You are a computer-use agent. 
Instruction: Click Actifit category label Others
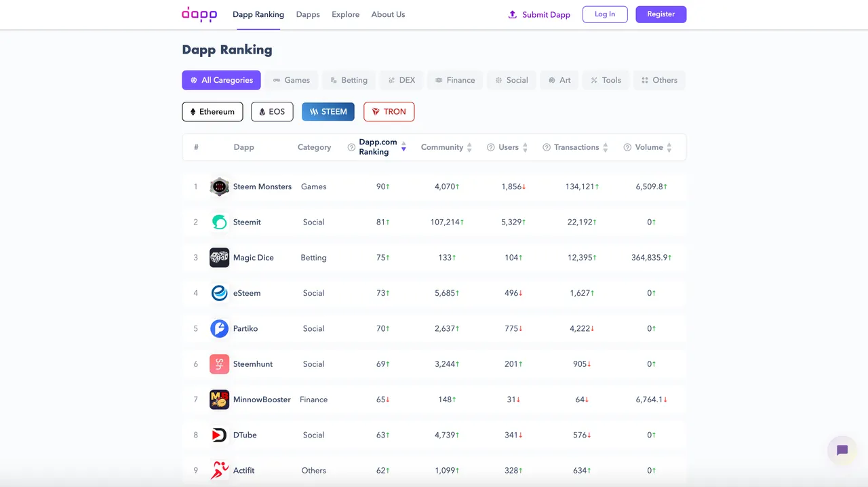coord(314,470)
